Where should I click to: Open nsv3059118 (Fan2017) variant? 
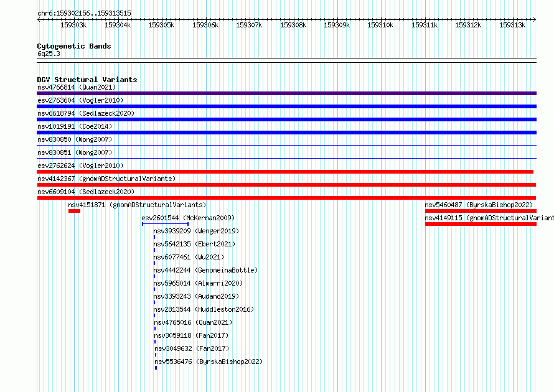(x=191, y=335)
